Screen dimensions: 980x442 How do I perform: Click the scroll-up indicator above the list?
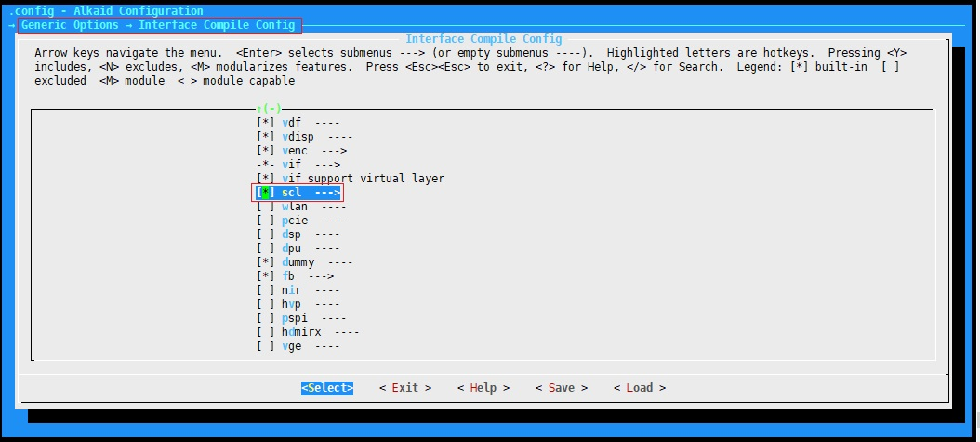coord(269,109)
